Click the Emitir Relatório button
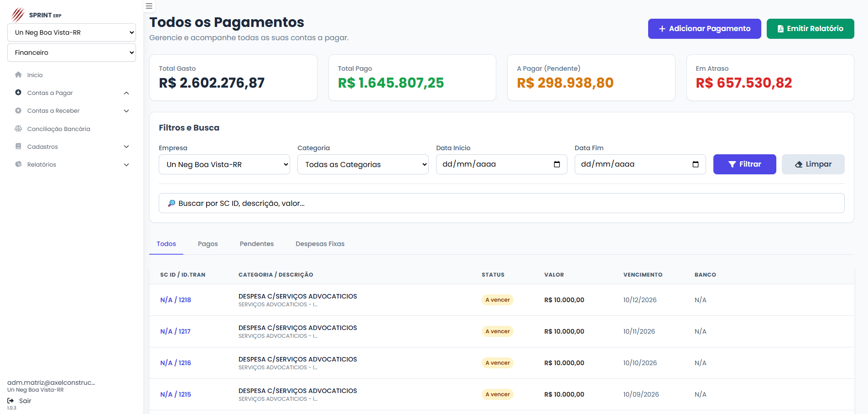The width and height of the screenshot is (868, 414). click(x=810, y=29)
